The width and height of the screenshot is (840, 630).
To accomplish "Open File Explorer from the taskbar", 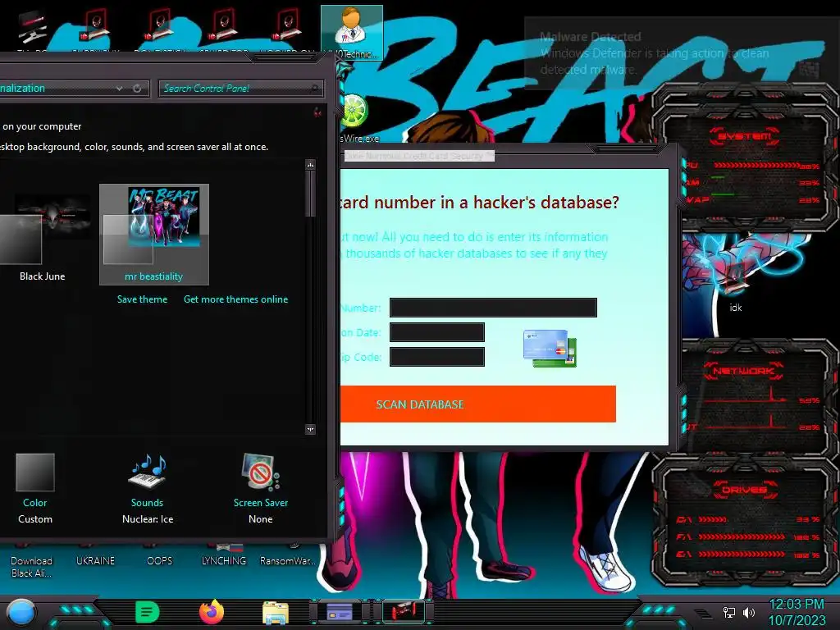I will pos(276,613).
